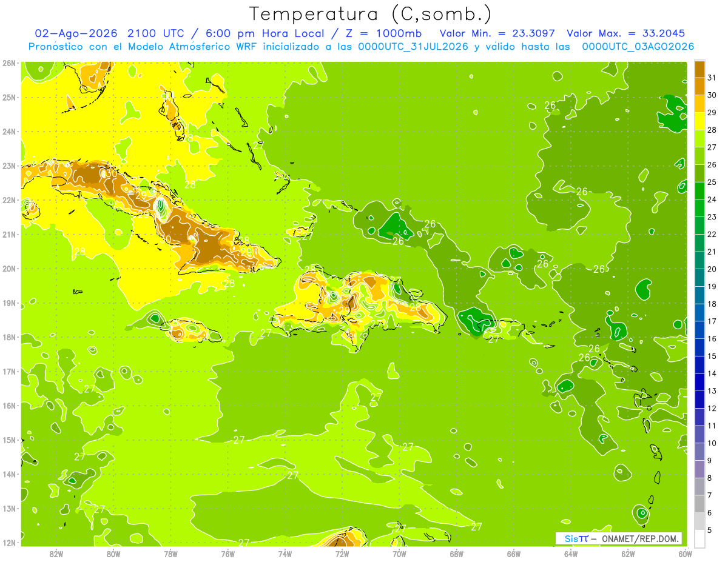Click the '12N' latitude axis label
Image resolution: width=728 pixels, height=562 pixels.
8,543
